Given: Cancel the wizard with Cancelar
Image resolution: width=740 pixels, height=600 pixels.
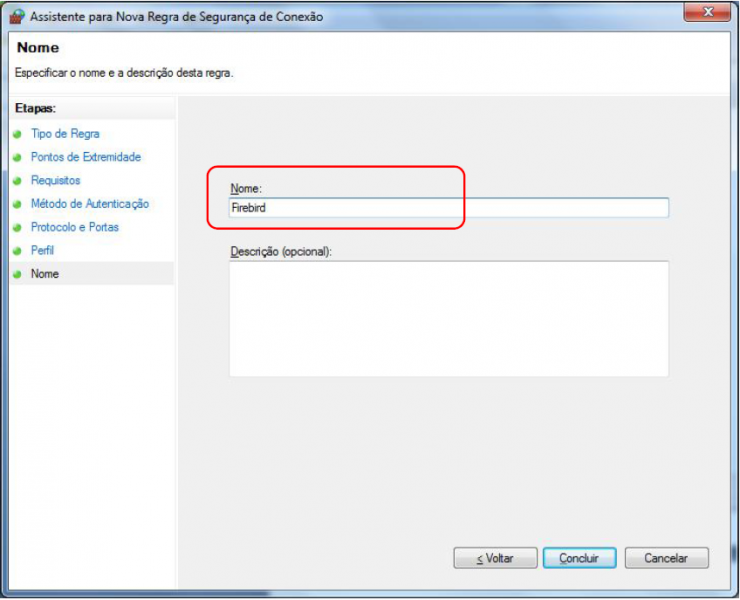Looking at the screenshot, I should click(x=666, y=558).
